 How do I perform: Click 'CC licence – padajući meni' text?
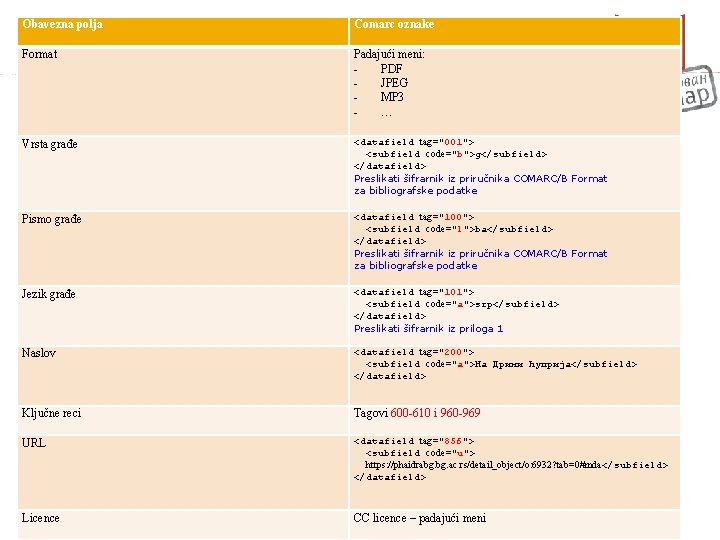tap(420, 518)
